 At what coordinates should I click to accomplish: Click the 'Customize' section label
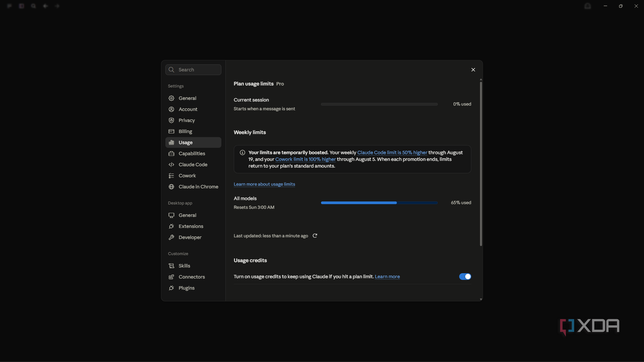point(178,254)
